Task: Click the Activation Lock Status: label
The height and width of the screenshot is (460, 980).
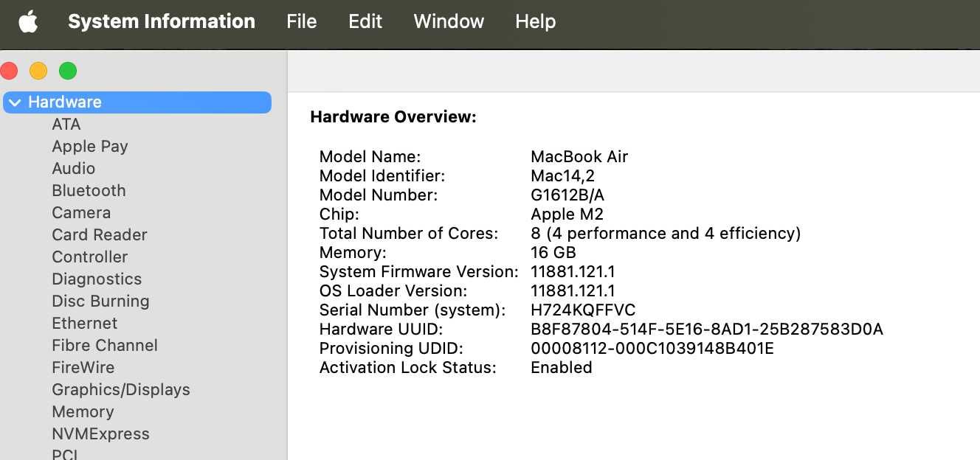Action: 408,367
